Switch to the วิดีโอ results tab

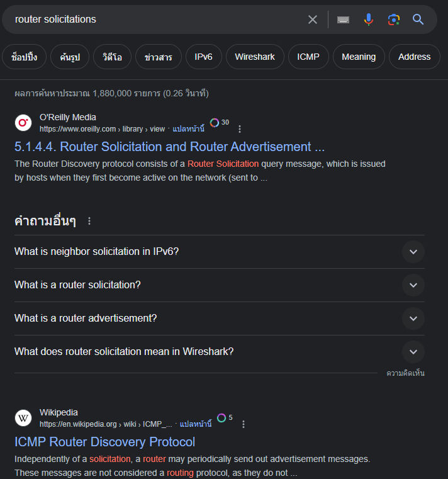pos(112,57)
